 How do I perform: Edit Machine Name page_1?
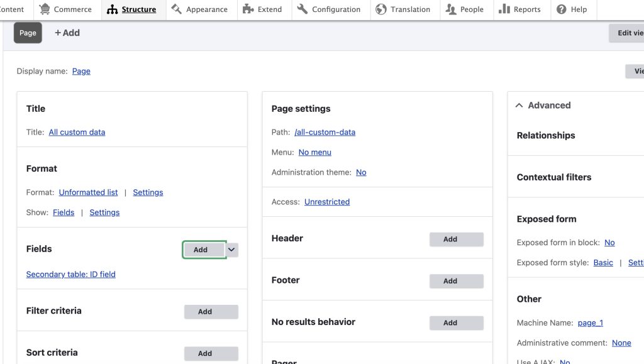[x=590, y=323]
